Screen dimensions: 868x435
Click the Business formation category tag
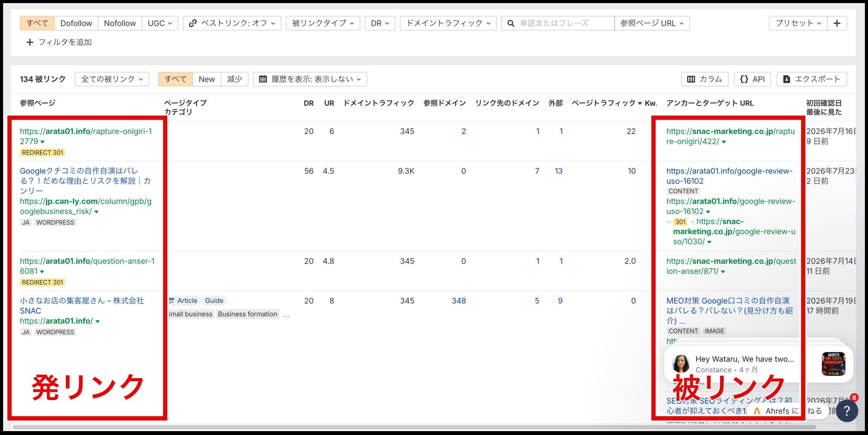pos(248,314)
